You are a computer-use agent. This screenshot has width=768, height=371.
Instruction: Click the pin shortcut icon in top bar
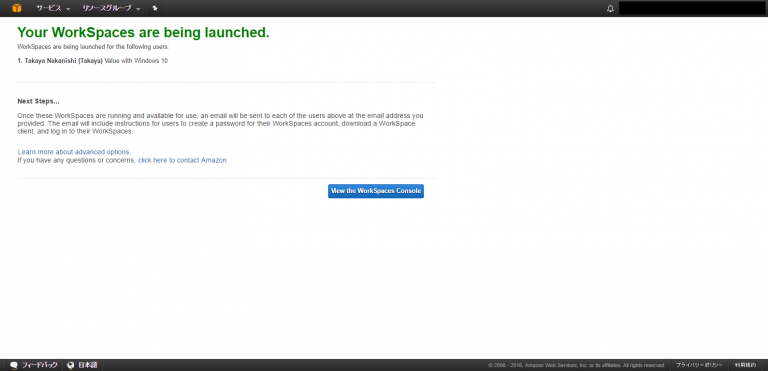155,8
